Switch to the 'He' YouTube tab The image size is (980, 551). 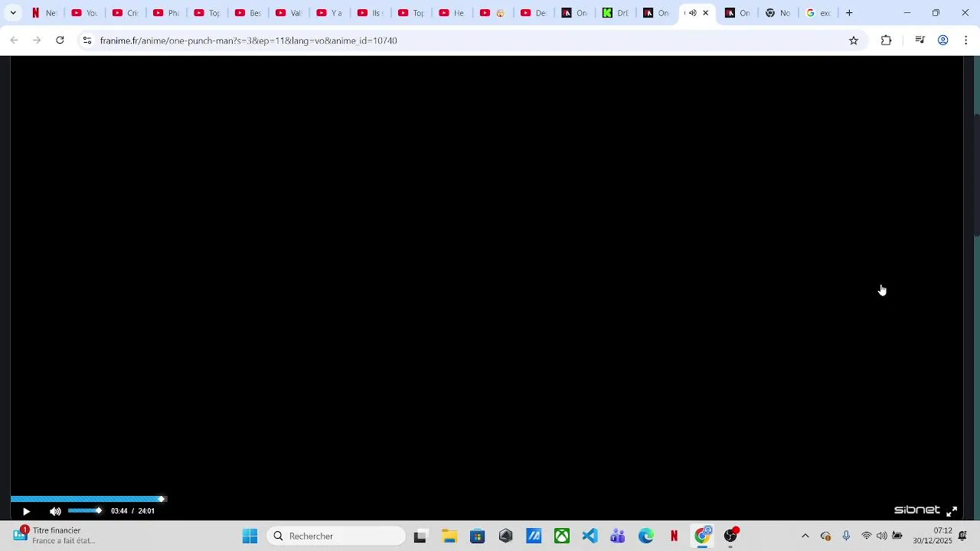pyautogui.click(x=452, y=13)
